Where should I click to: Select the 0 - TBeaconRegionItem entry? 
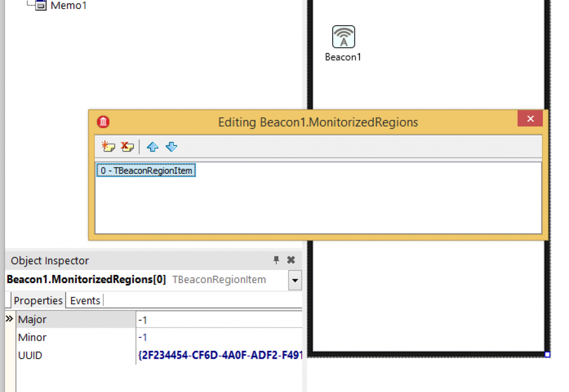[x=146, y=170]
